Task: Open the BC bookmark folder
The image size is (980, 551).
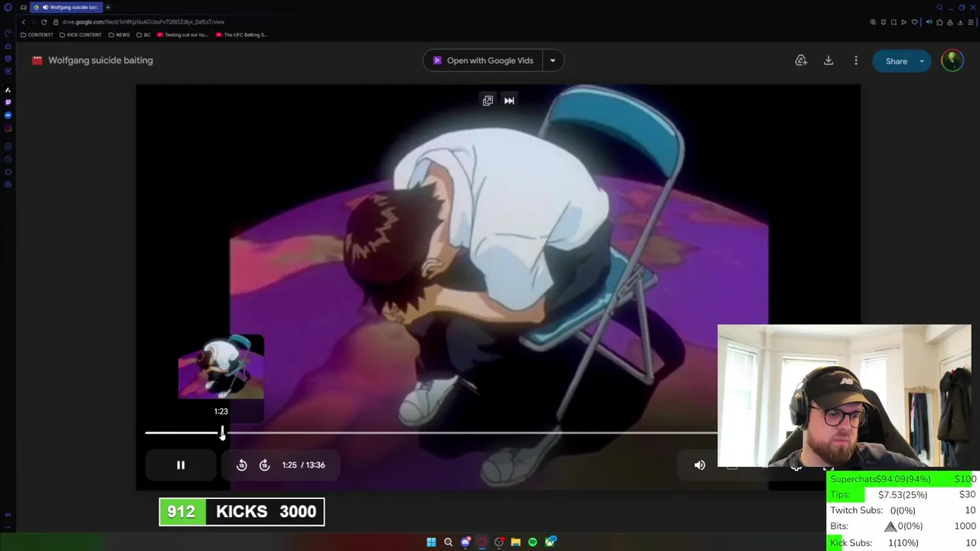Action: [144, 34]
